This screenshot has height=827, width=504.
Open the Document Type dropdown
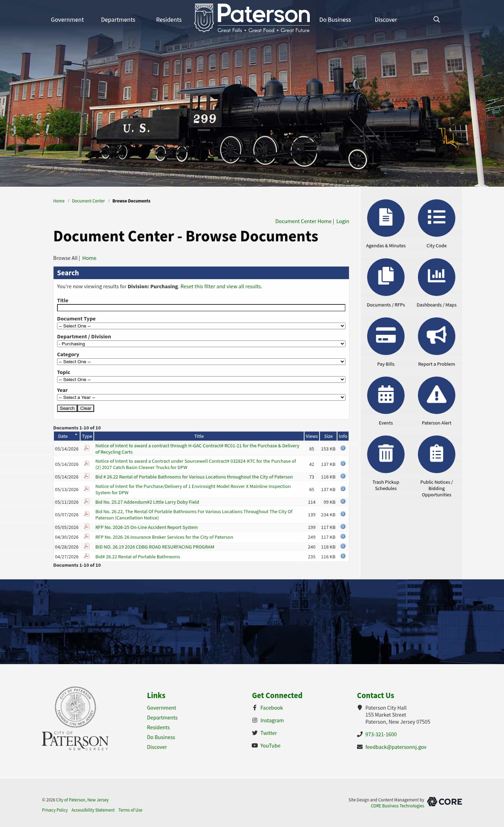coord(201,326)
